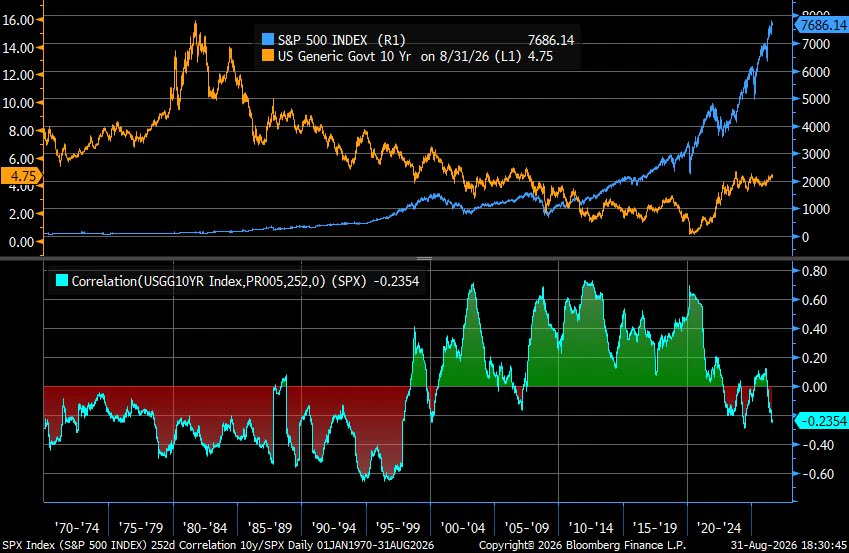Click the blue S&P 500 INDEX legend swatch
This screenshot has height=553, width=849.
pos(267,40)
